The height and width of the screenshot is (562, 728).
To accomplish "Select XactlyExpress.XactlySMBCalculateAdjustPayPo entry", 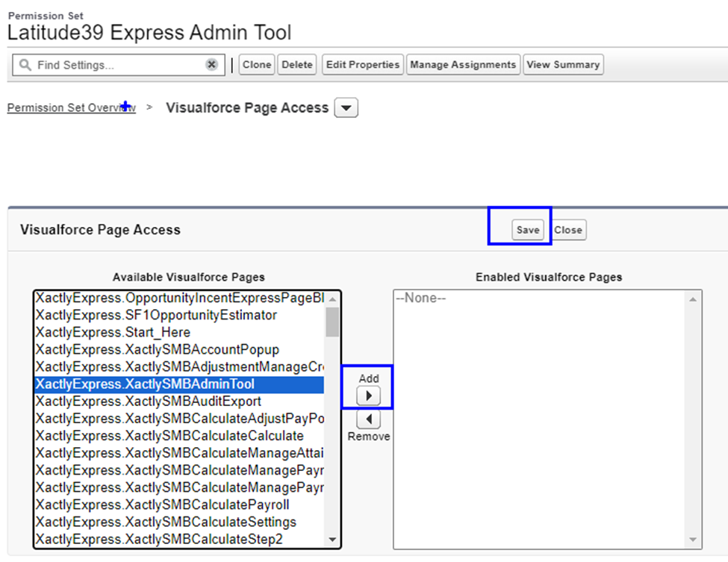I will point(180,419).
